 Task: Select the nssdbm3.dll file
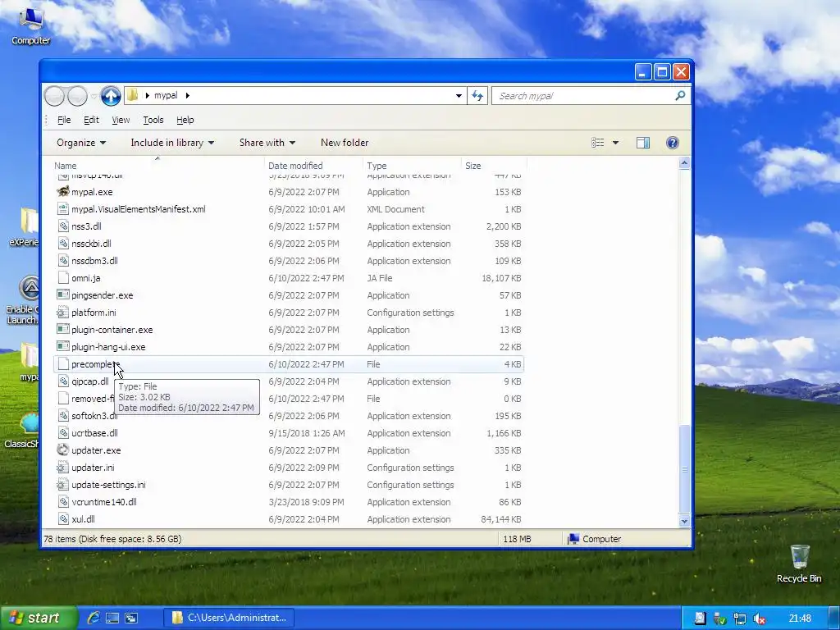[x=289, y=261]
